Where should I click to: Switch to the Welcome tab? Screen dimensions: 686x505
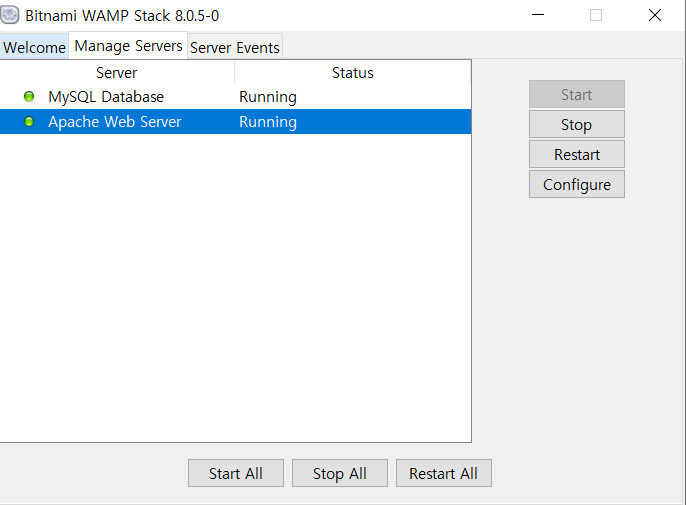[34, 46]
